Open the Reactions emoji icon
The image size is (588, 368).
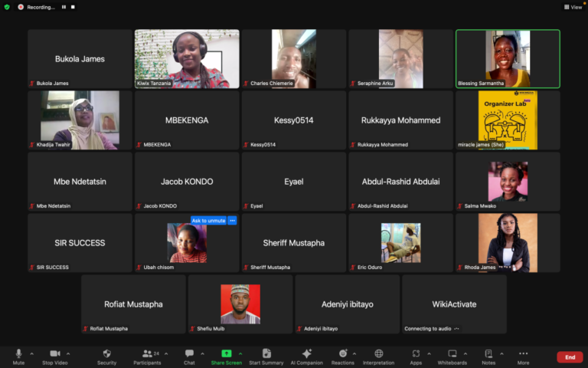[x=343, y=353]
